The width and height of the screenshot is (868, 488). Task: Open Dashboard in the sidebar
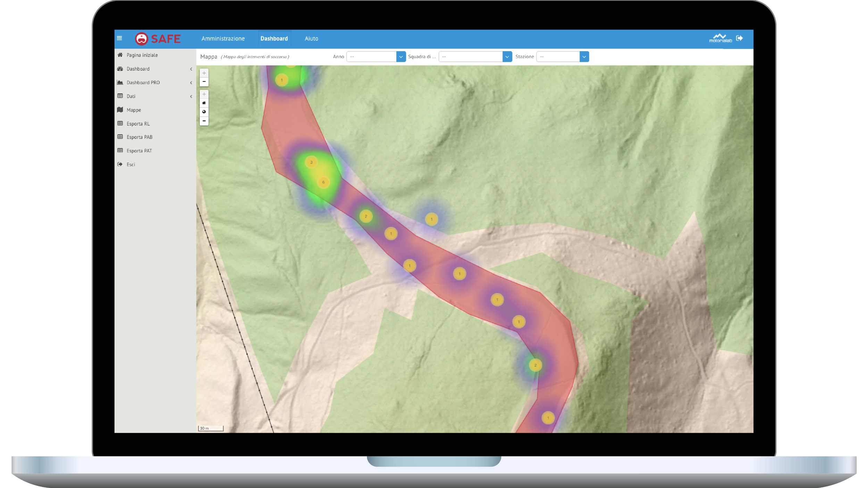[x=138, y=69]
